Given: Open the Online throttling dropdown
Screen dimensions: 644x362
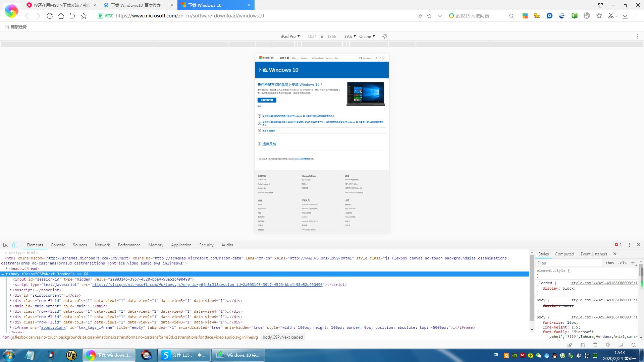Looking at the screenshot, I should point(367,36).
